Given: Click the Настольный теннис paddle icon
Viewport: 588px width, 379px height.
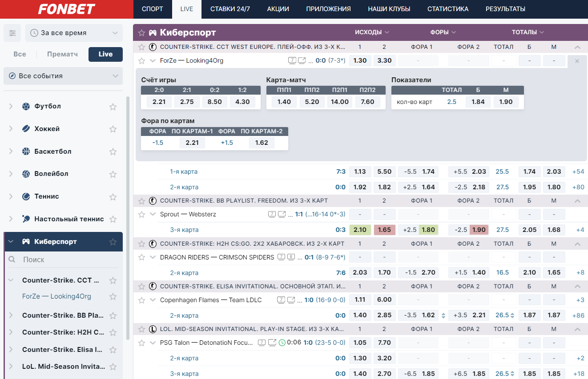Looking at the screenshot, I should point(26,219).
